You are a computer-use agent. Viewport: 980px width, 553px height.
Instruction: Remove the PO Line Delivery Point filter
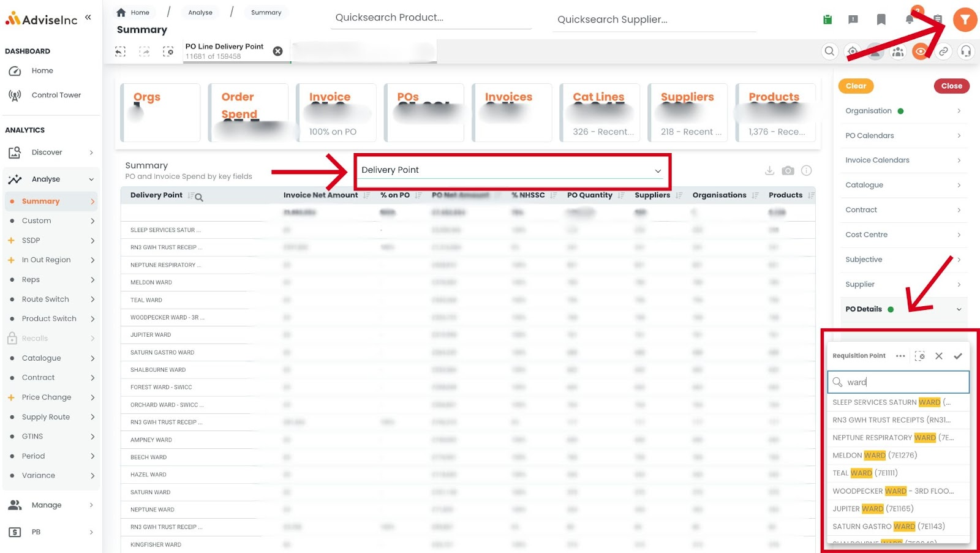278,51
